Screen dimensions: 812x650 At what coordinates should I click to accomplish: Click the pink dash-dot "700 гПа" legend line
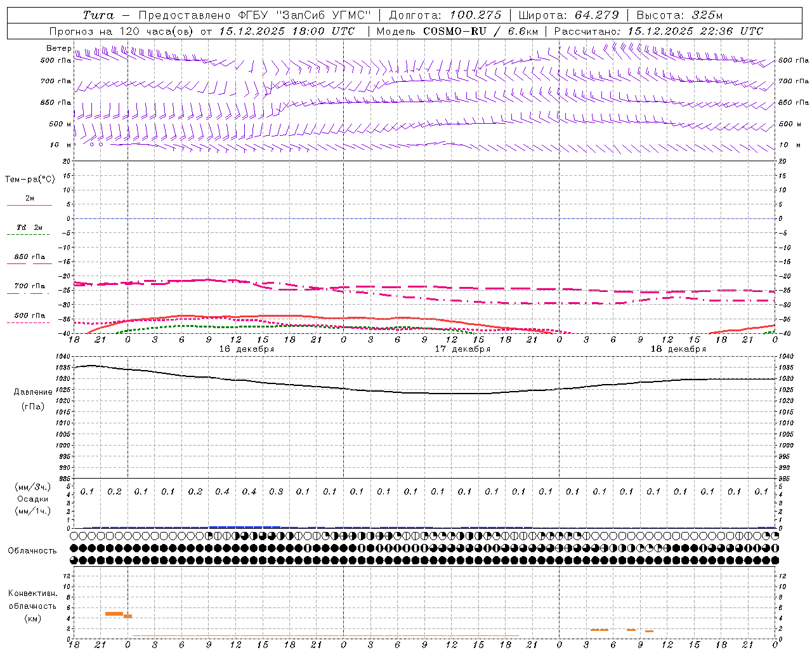click(29, 293)
